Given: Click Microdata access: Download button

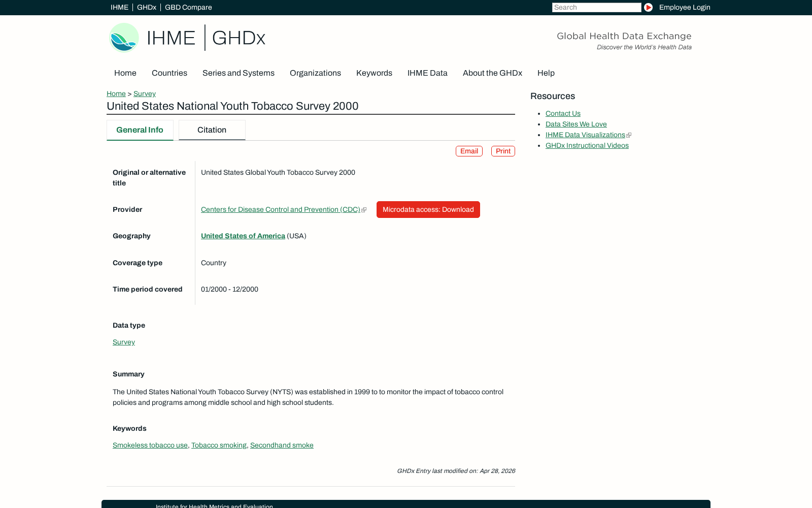Looking at the screenshot, I should [428, 209].
